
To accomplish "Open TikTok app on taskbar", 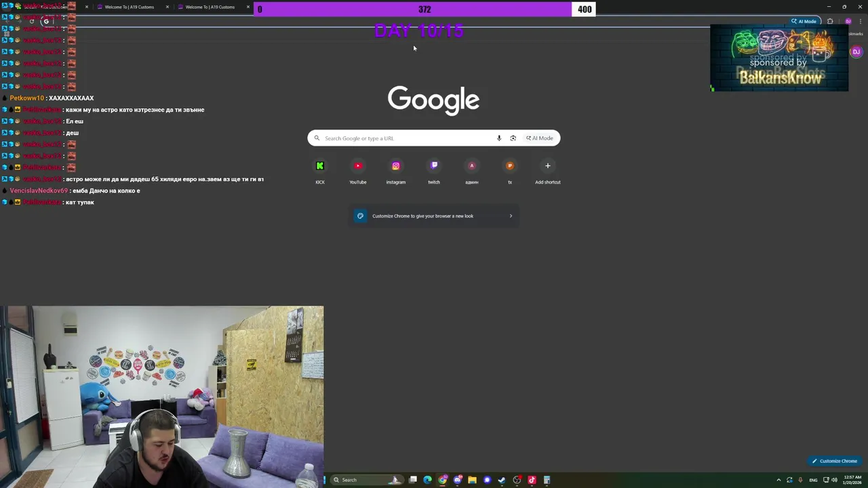I will [x=532, y=480].
